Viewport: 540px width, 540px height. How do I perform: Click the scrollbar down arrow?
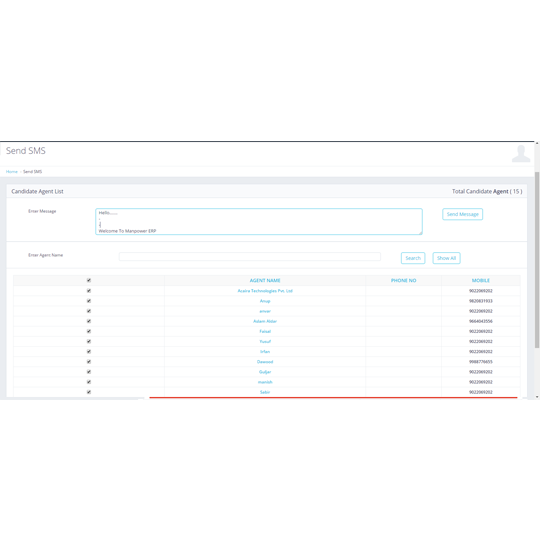537,397
